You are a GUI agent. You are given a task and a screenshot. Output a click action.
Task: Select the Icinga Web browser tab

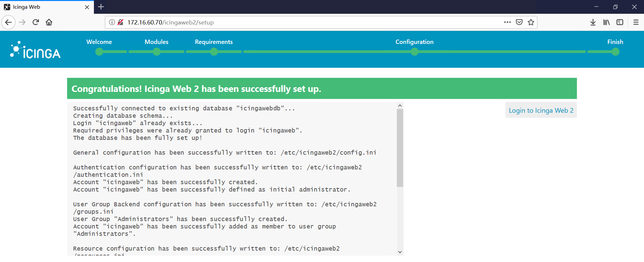(x=47, y=7)
